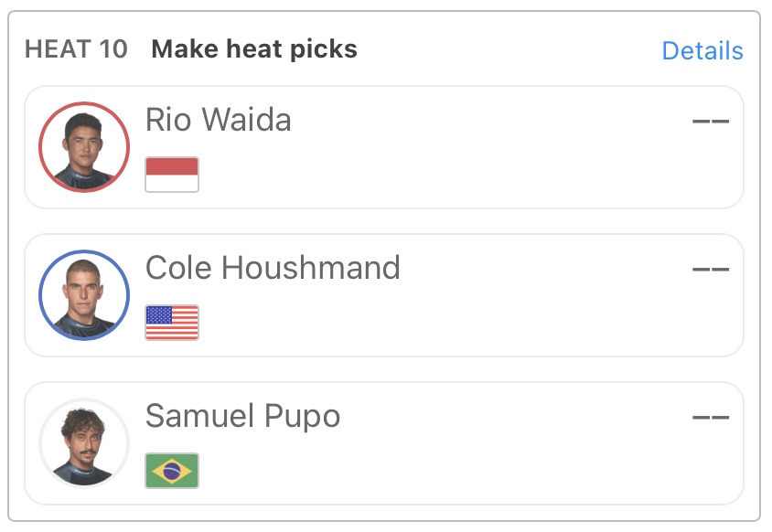Viewport: 772px width, 532px height.
Task: Select the Cole Houshmand name text
Action: 273,268
